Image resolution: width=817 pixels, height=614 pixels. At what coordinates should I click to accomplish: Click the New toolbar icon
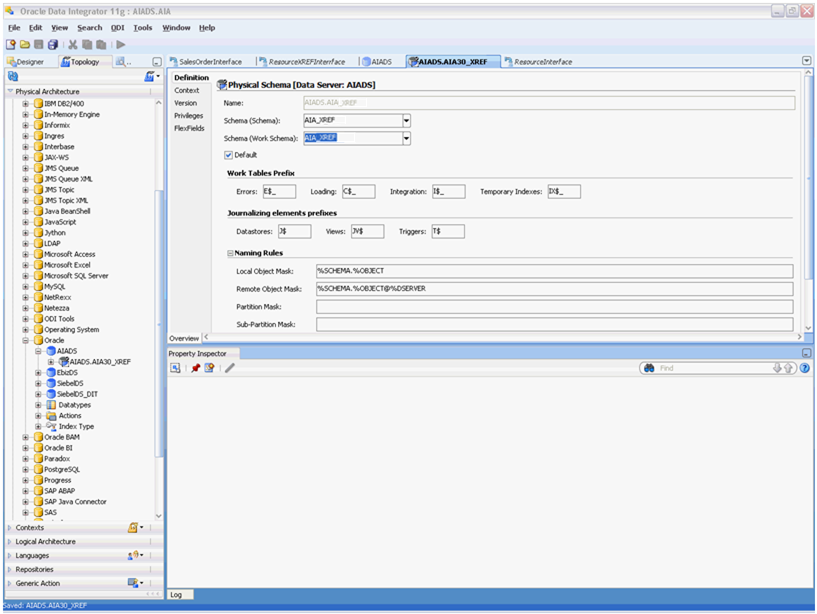[11, 45]
